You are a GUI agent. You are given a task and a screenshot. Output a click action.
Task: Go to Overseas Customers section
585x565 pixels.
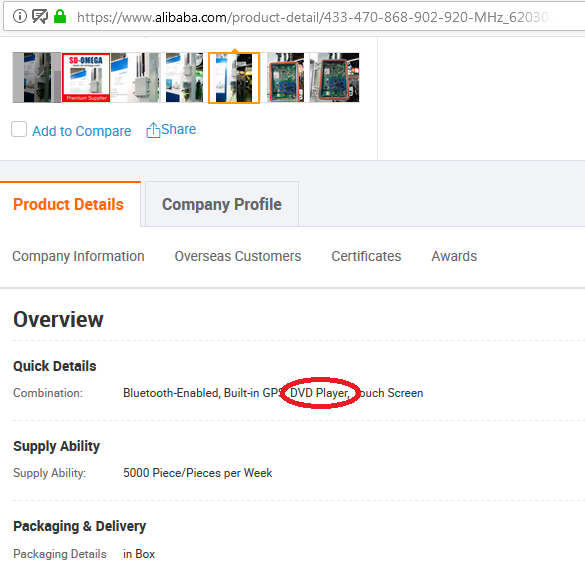tap(238, 256)
